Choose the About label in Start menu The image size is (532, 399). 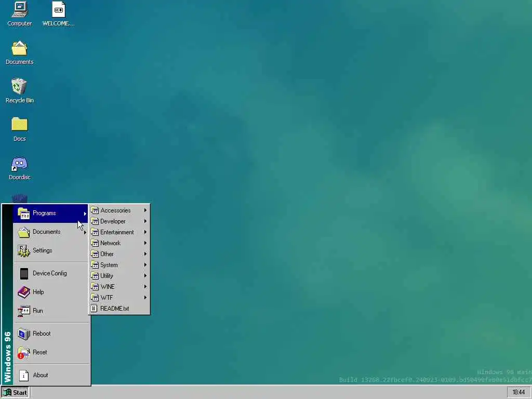(x=41, y=375)
